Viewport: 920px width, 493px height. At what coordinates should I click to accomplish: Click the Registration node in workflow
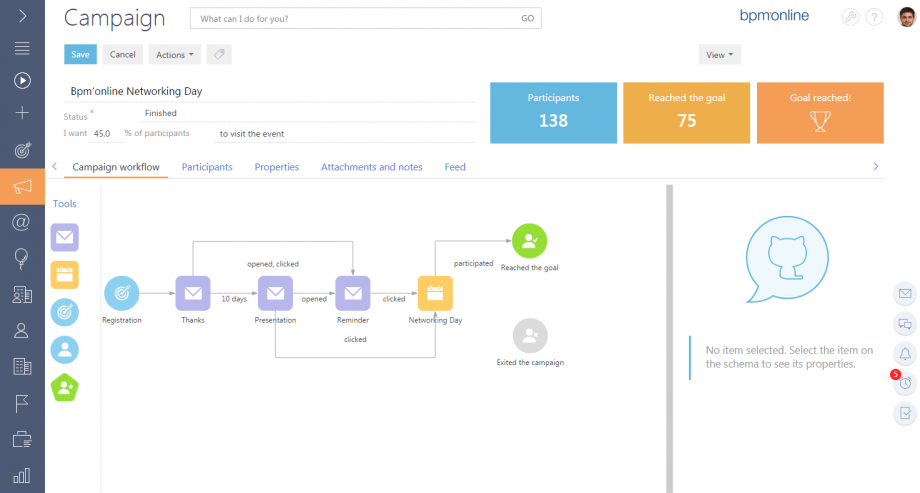(121, 293)
